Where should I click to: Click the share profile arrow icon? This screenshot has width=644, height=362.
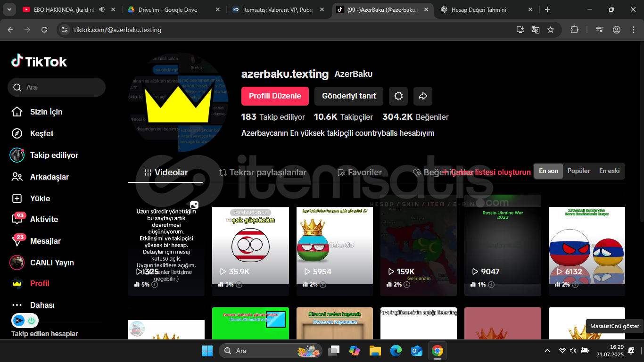coord(423,96)
